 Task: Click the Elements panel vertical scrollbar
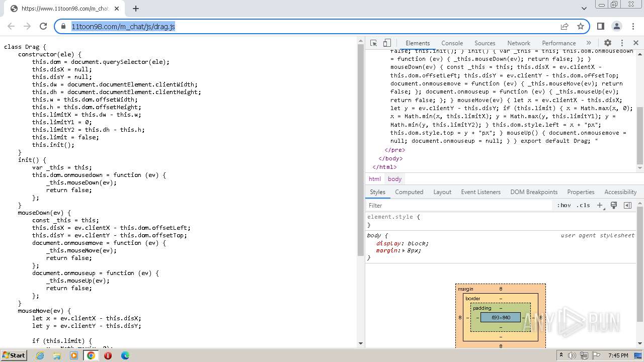tap(640, 136)
